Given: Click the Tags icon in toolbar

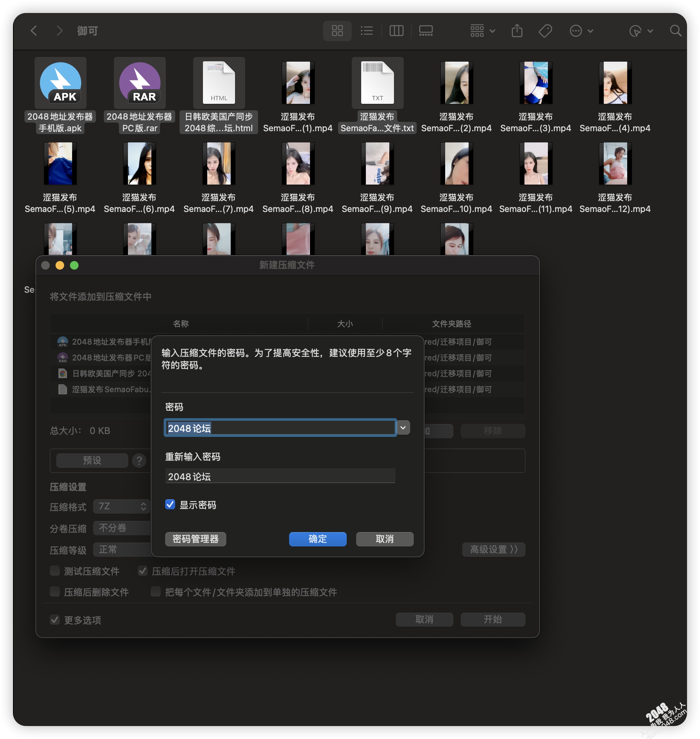Looking at the screenshot, I should click(545, 31).
